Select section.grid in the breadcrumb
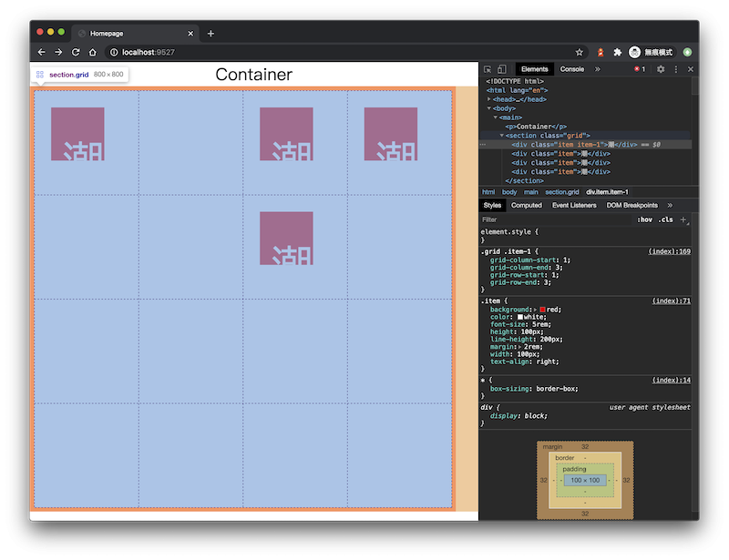729x560 pixels. pyautogui.click(x=561, y=192)
